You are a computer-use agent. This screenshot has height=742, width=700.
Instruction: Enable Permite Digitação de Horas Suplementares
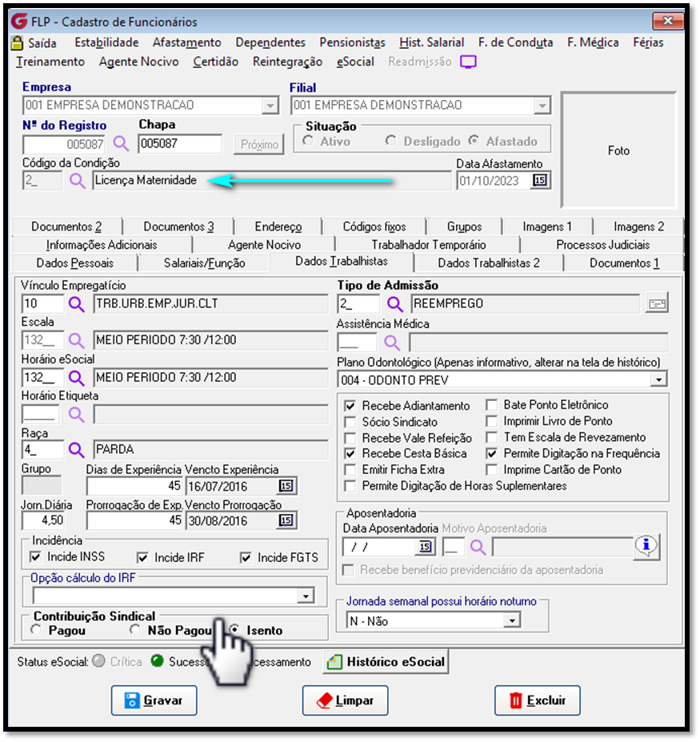tap(350, 486)
